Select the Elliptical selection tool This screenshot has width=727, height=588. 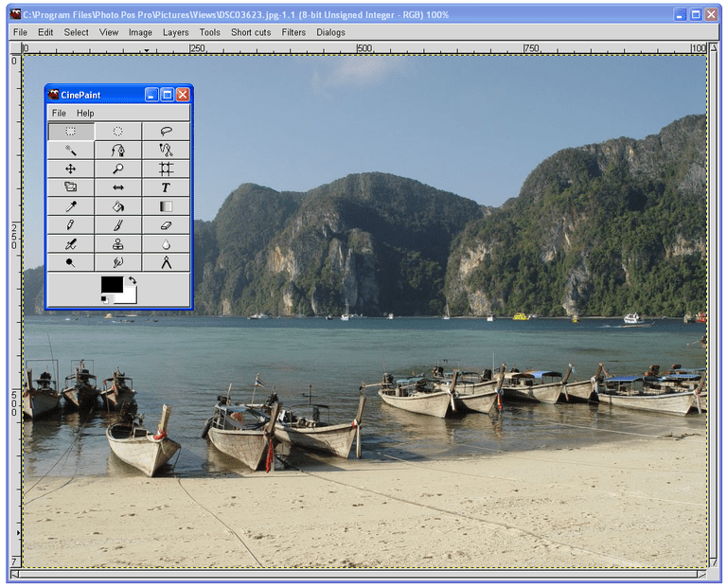tap(118, 132)
